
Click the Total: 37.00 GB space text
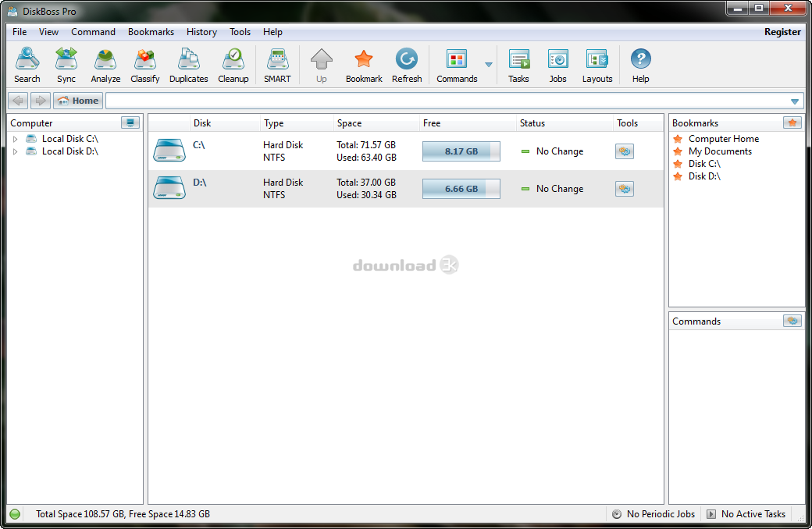(366, 183)
